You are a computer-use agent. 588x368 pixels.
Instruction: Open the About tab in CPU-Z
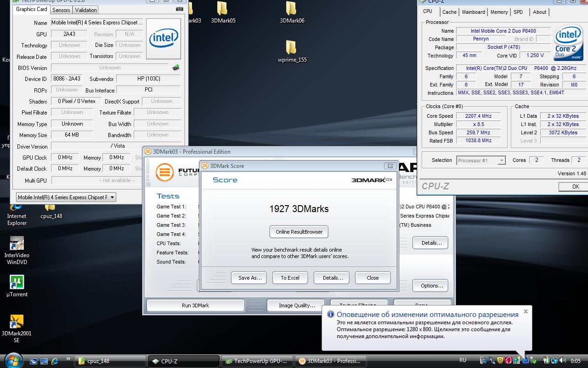(x=539, y=12)
